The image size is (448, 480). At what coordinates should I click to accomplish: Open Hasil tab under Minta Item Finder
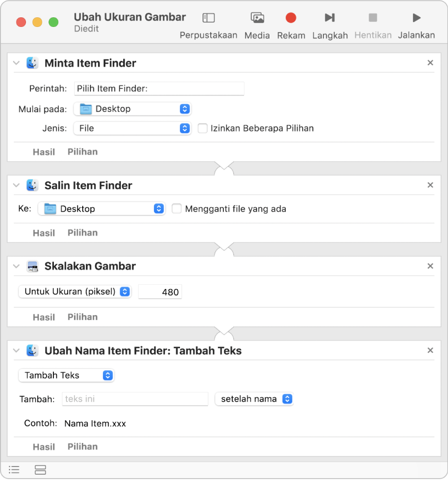44,152
